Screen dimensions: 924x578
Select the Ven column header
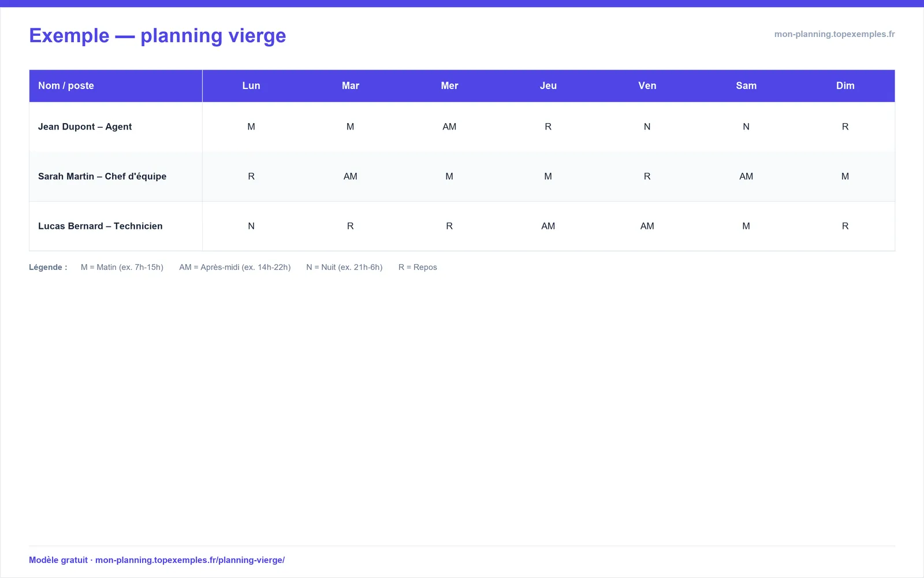[x=647, y=86]
